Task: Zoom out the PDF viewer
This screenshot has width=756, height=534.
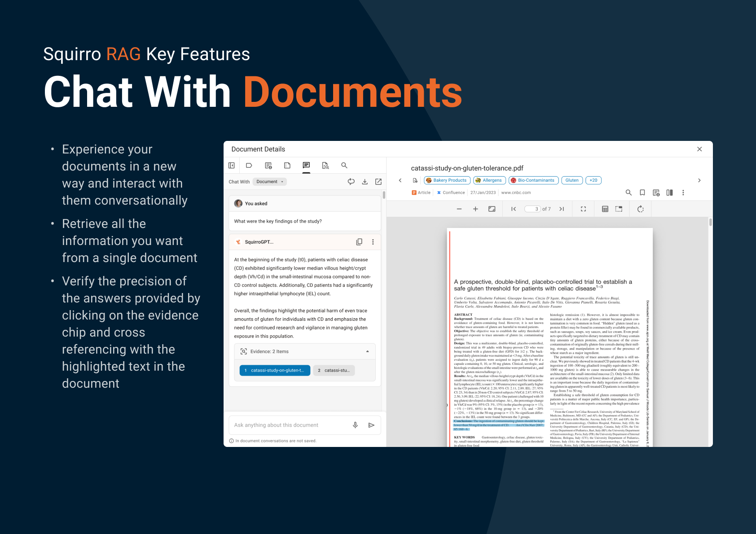Action: [x=459, y=209]
